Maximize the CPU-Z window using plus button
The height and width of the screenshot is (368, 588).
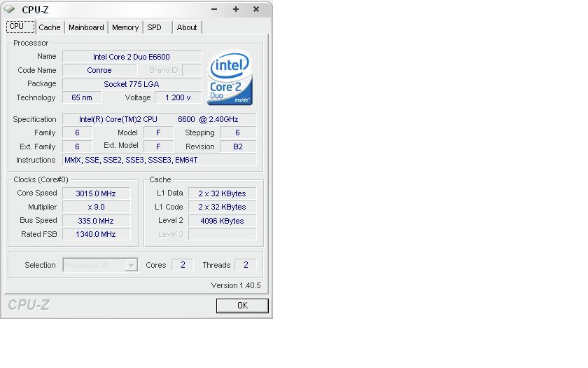pyautogui.click(x=235, y=9)
